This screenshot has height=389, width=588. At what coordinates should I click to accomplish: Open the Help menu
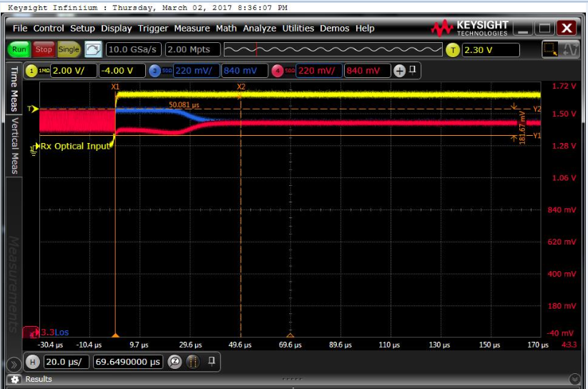[365, 29]
